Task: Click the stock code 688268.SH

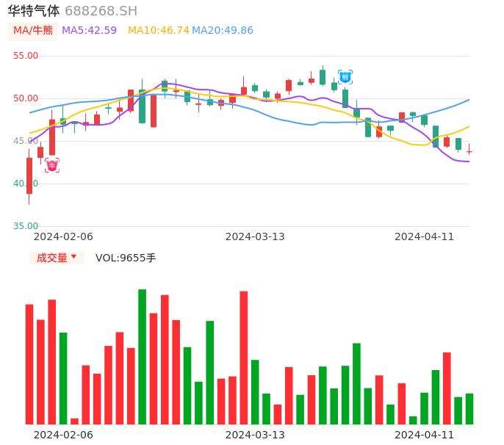Action: click(x=101, y=11)
